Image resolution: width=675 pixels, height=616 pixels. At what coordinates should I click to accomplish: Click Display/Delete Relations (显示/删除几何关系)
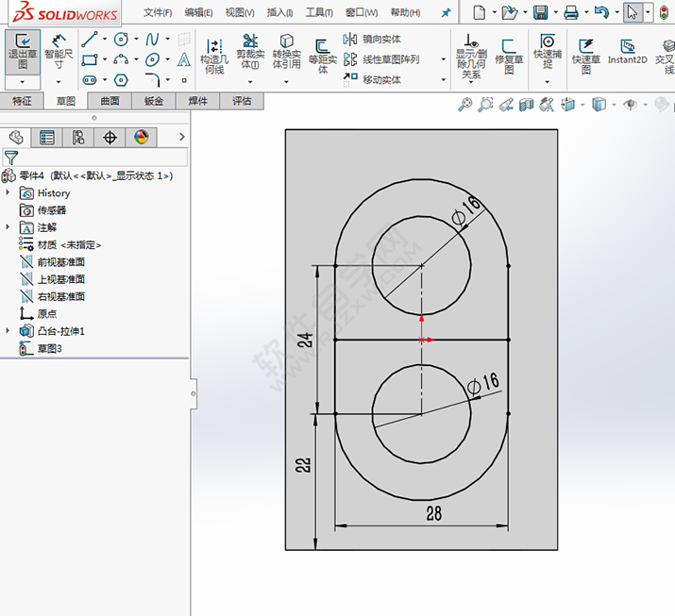(471, 57)
